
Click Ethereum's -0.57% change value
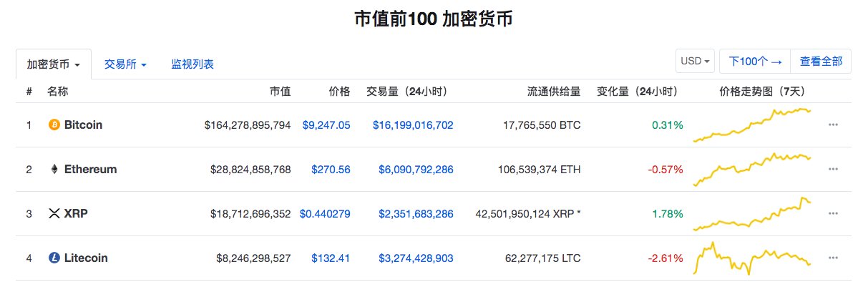665,170
